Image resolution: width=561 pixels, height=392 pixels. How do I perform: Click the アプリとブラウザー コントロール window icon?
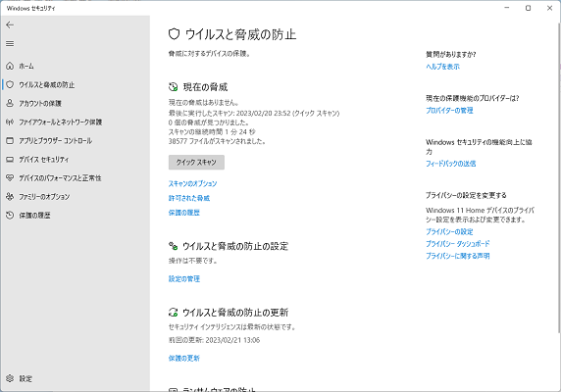point(10,140)
